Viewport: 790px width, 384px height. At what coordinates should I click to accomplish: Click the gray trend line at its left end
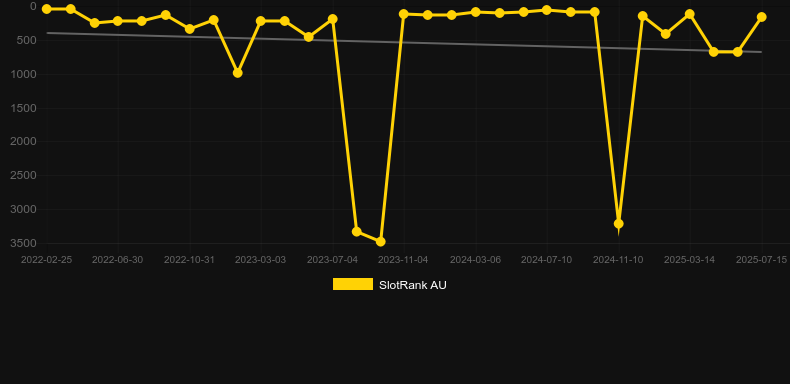point(48,33)
